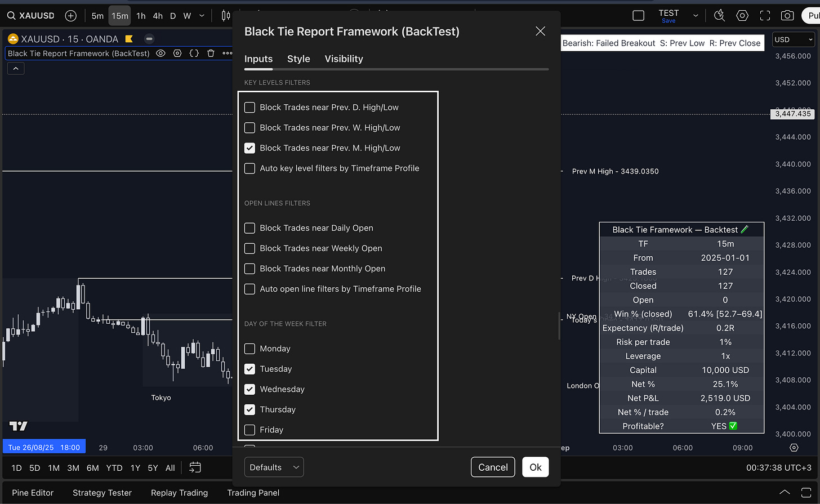Viewport: 820px width, 504px height.
Task: Switch to the Visibility tab
Action: coord(344,59)
